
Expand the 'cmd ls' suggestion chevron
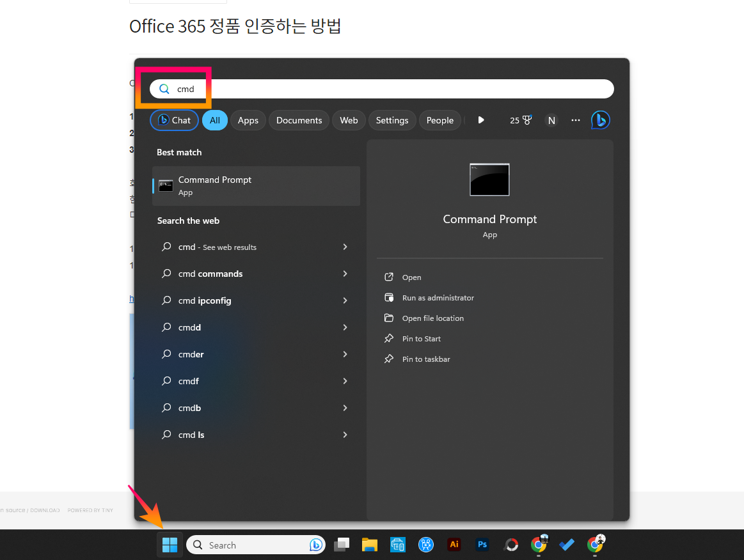tap(345, 435)
